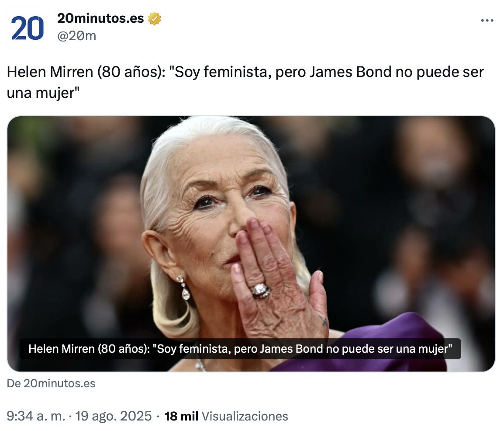Click the headline caption overlay on the card
504x431 pixels.
(x=240, y=349)
